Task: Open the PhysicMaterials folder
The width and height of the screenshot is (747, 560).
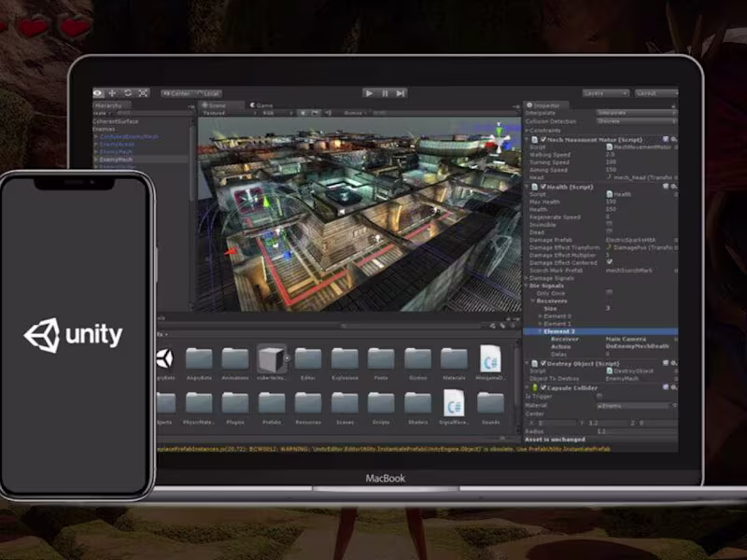Action: point(199,404)
